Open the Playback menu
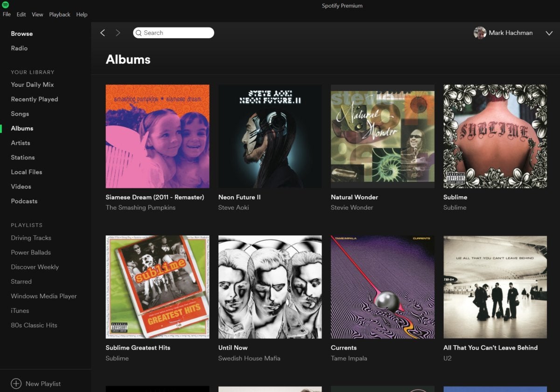The height and width of the screenshot is (392, 560). 60,14
